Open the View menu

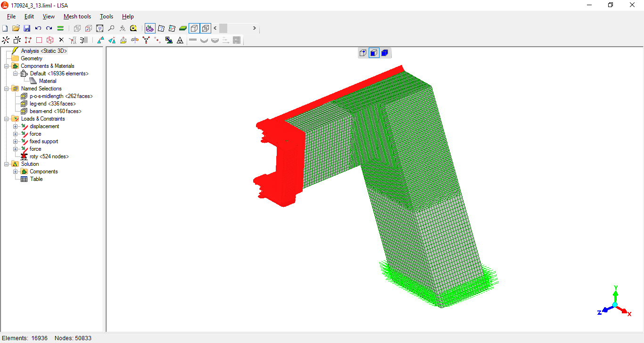pos(49,16)
